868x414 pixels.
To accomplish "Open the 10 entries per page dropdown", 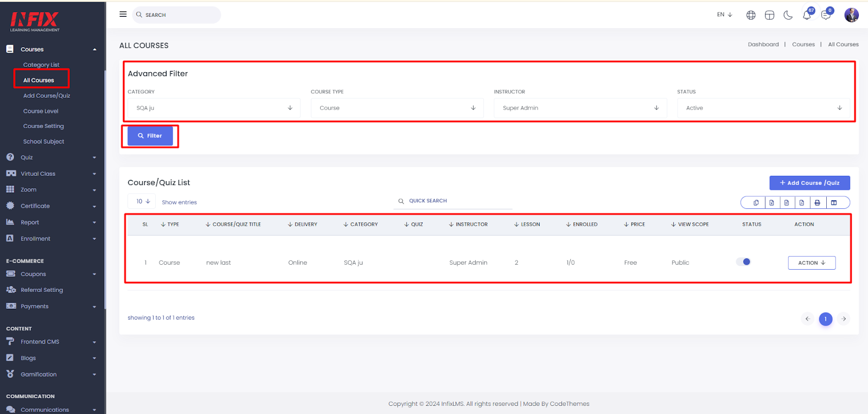I will point(142,201).
